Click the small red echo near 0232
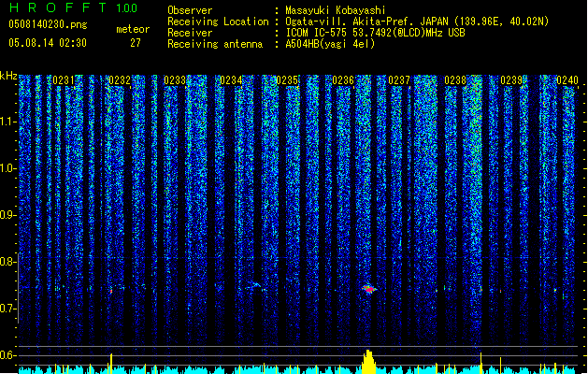 pyautogui.click(x=111, y=291)
